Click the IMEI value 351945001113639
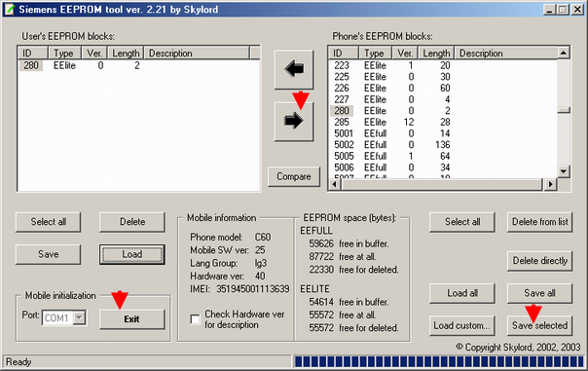 click(x=253, y=289)
